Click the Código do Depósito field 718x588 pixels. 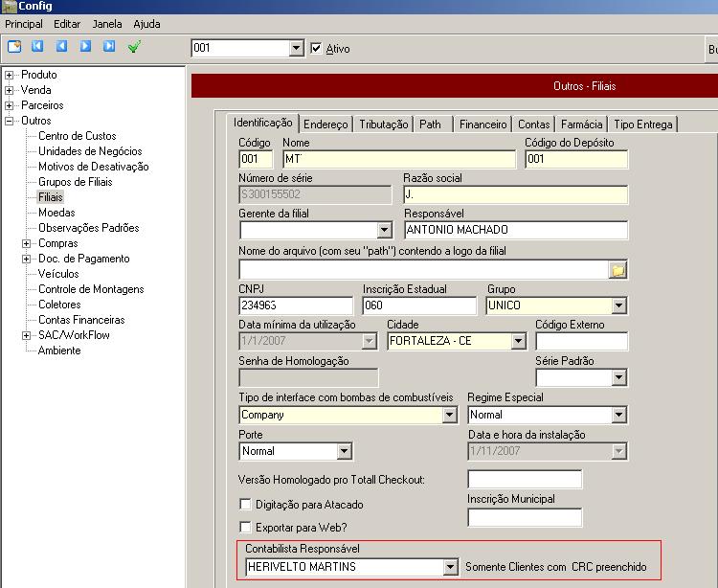[x=576, y=159]
